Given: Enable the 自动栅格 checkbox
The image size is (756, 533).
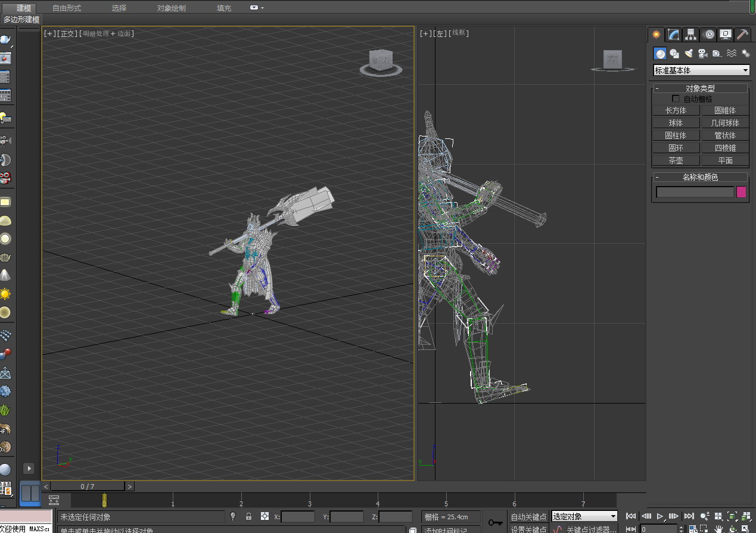Looking at the screenshot, I should (676, 99).
